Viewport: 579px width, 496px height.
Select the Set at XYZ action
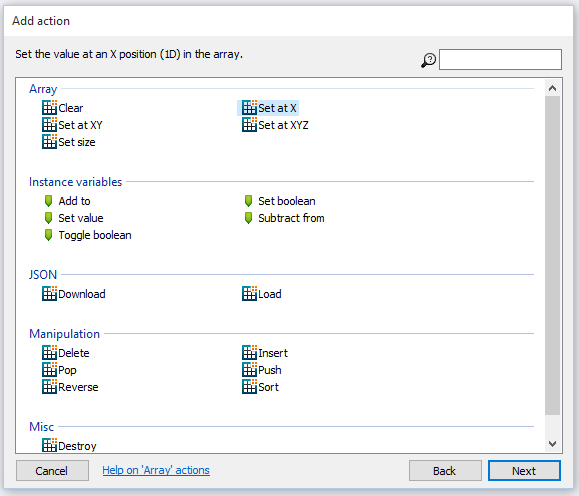coord(275,125)
